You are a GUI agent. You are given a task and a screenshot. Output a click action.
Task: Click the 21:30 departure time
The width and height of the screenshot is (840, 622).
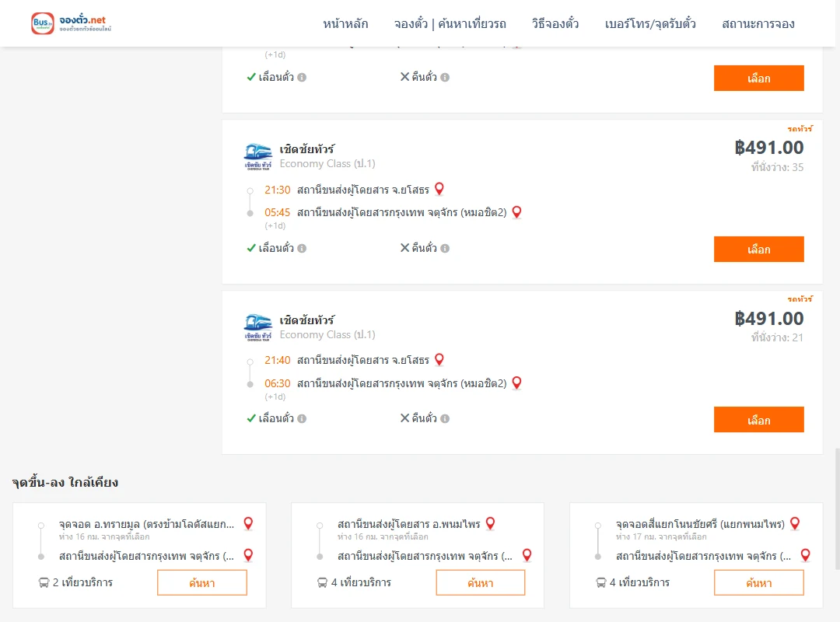pyautogui.click(x=277, y=190)
